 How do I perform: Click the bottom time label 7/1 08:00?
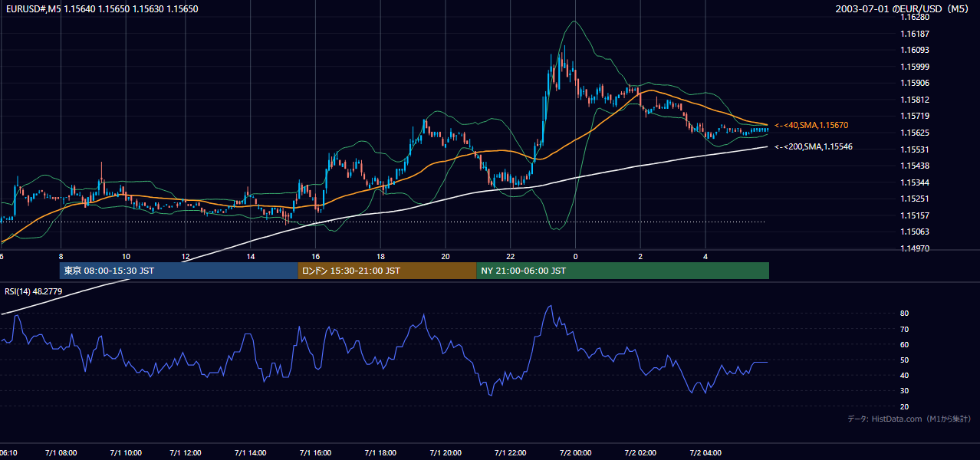(x=61, y=453)
